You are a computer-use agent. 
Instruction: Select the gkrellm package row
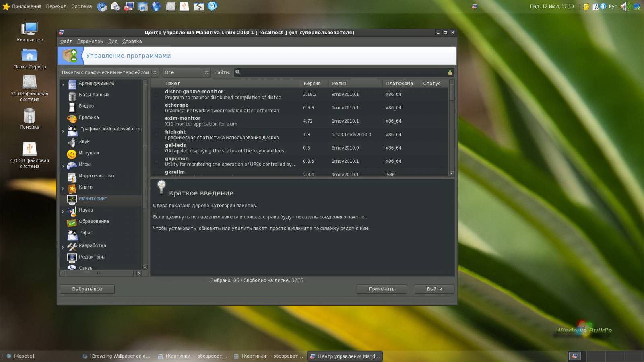(x=299, y=173)
